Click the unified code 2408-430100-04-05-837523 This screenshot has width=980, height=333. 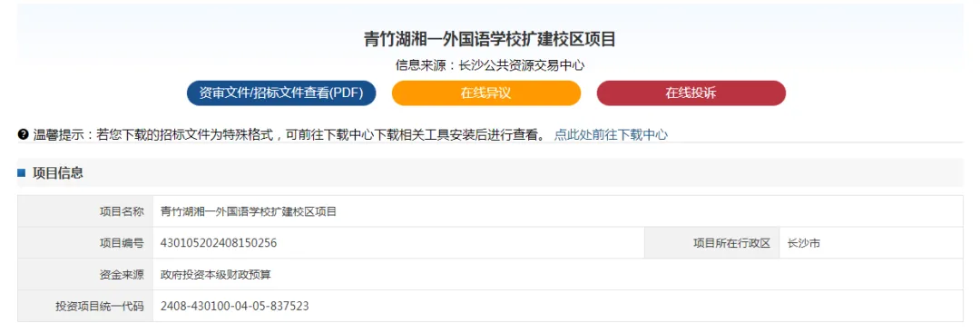234,306
